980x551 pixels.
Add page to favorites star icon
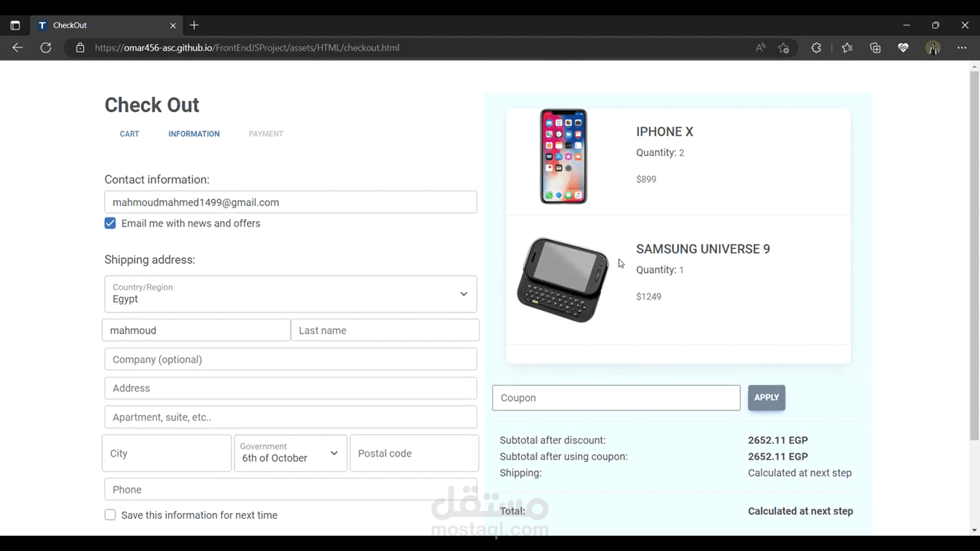tap(784, 47)
